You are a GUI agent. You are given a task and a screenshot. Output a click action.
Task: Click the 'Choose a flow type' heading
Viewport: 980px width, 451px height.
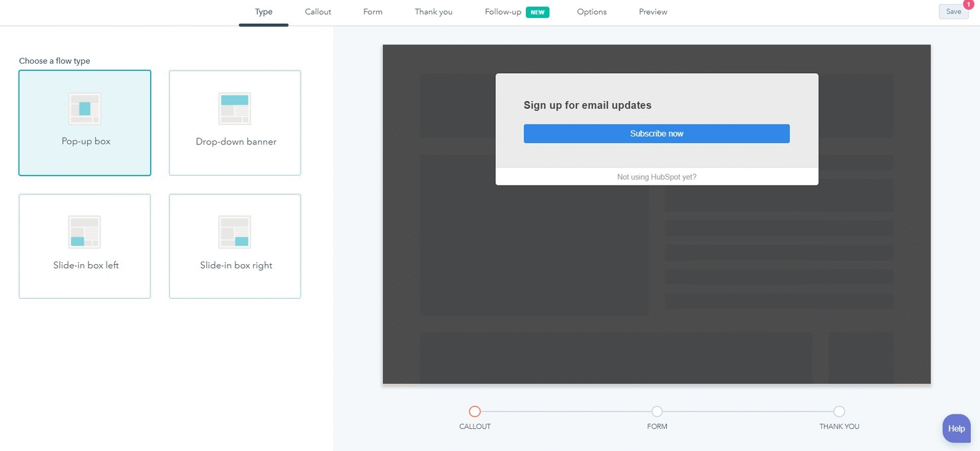(x=55, y=61)
